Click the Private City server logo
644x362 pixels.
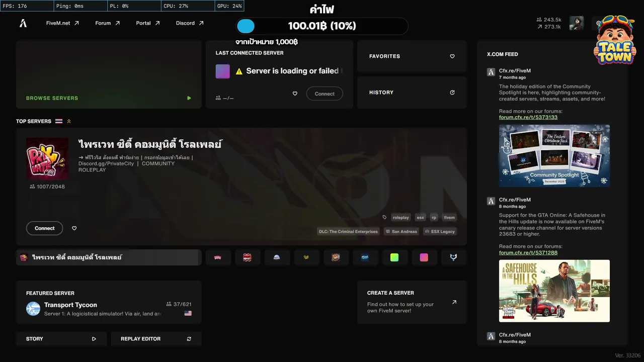(x=47, y=159)
